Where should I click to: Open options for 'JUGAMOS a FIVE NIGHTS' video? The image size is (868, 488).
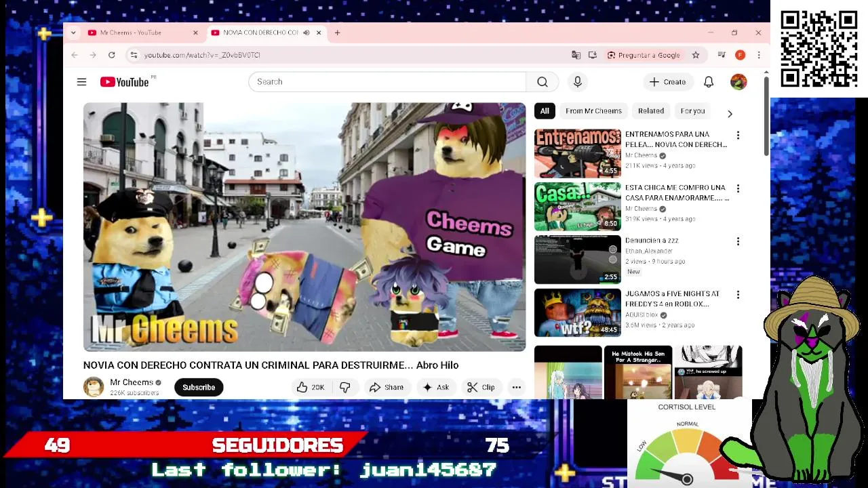(738, 295)
